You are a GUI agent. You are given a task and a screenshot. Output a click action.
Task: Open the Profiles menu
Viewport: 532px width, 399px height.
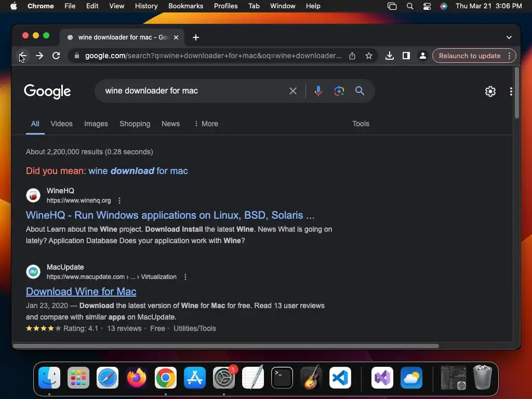tap(225, 6)
